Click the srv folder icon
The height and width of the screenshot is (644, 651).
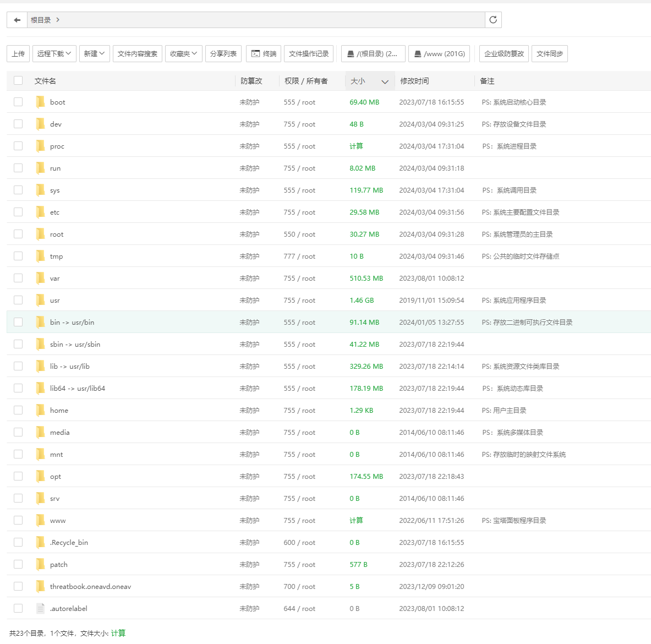point(40,498)
